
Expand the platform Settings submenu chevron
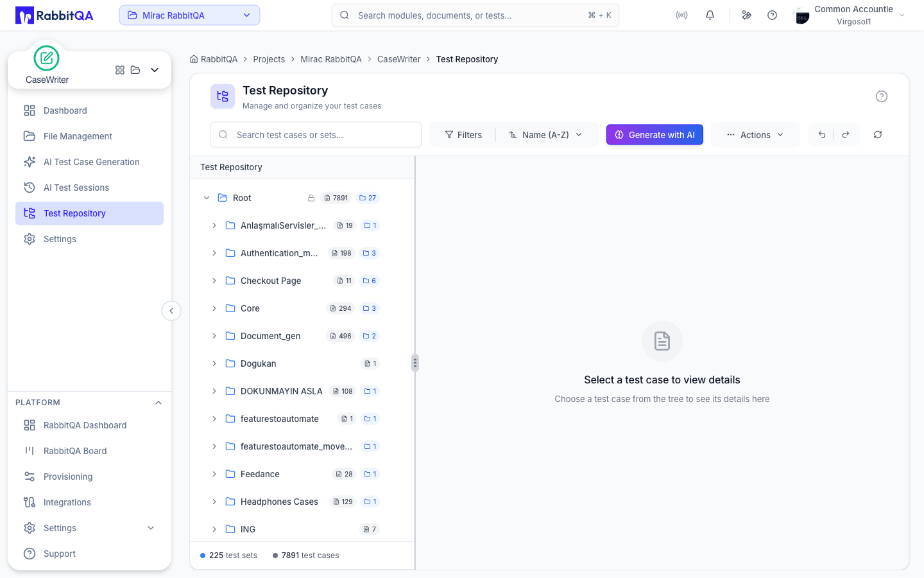tap(151, 528)
